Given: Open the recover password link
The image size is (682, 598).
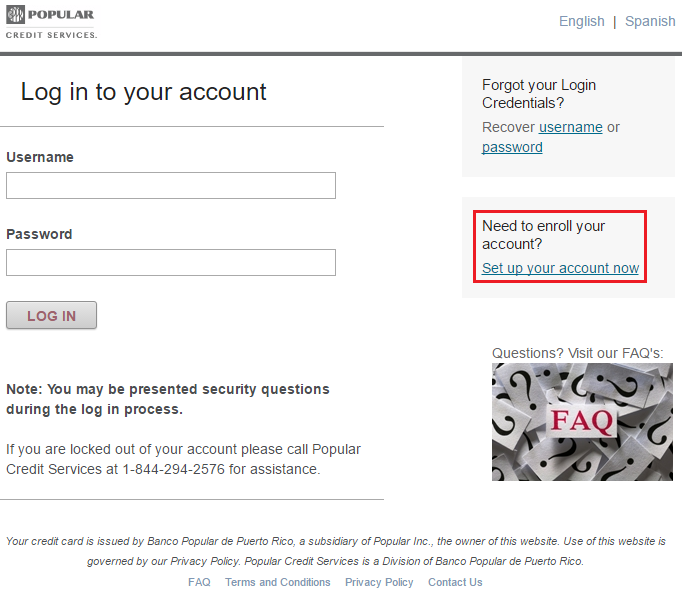Looking at the screenshot, I should 512,147.
